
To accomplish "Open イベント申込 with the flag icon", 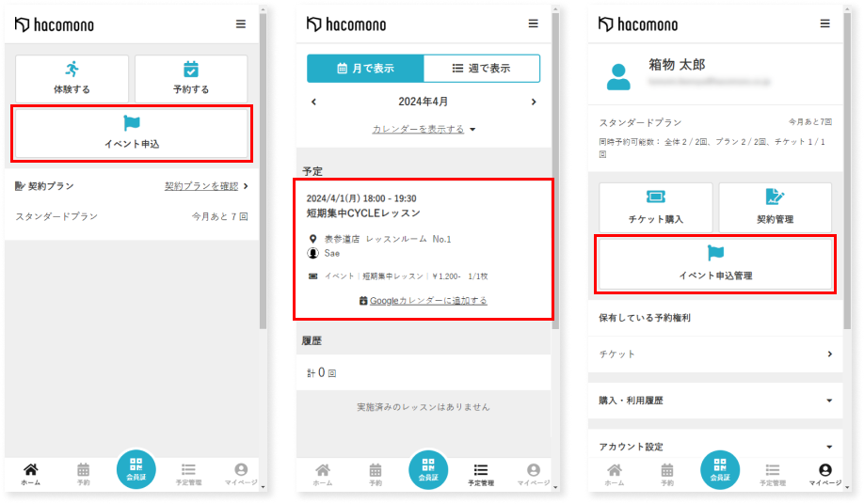I will [132, 133].
